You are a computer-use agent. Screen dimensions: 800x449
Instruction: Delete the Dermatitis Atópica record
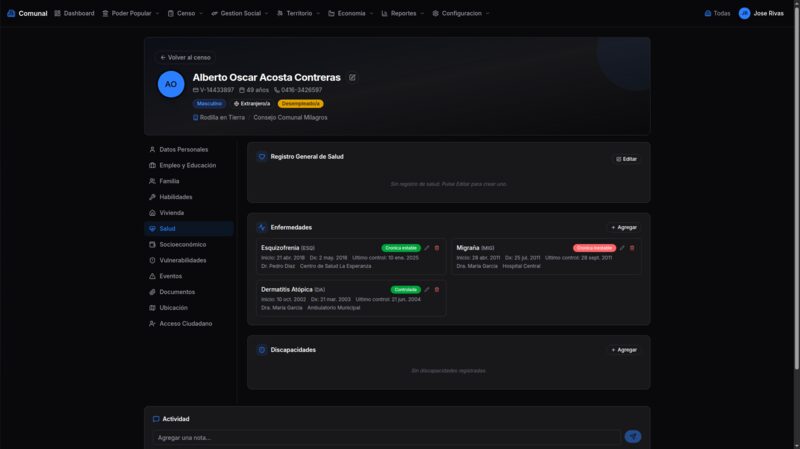tap(437, 290)
